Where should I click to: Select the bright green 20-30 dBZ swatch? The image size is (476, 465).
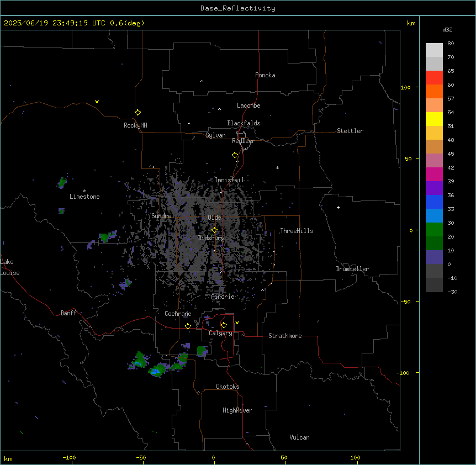434,230
